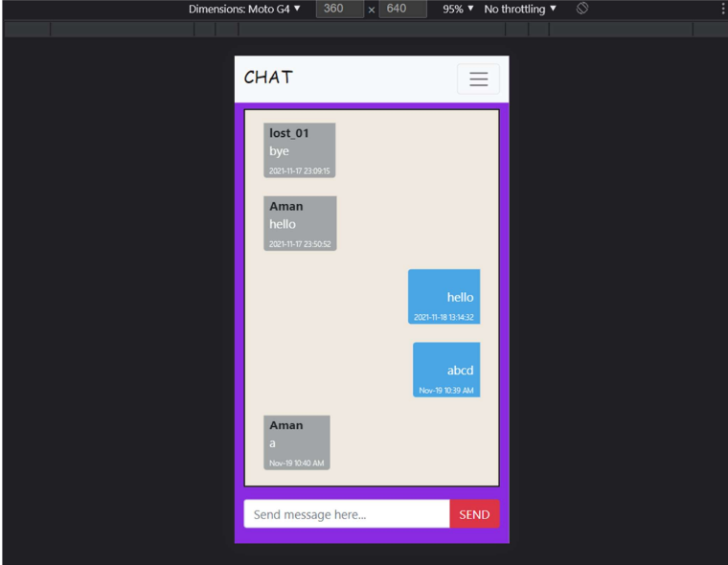The width and height of the screenshot is (728, 565).
Task: Open the hamburger navigation menu
Action: tap(478, 79)
